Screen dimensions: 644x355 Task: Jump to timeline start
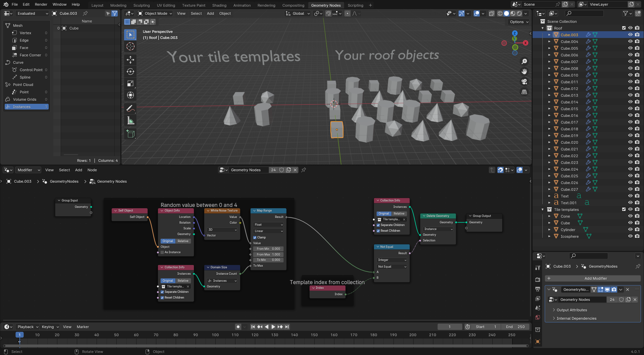point(253,327)
